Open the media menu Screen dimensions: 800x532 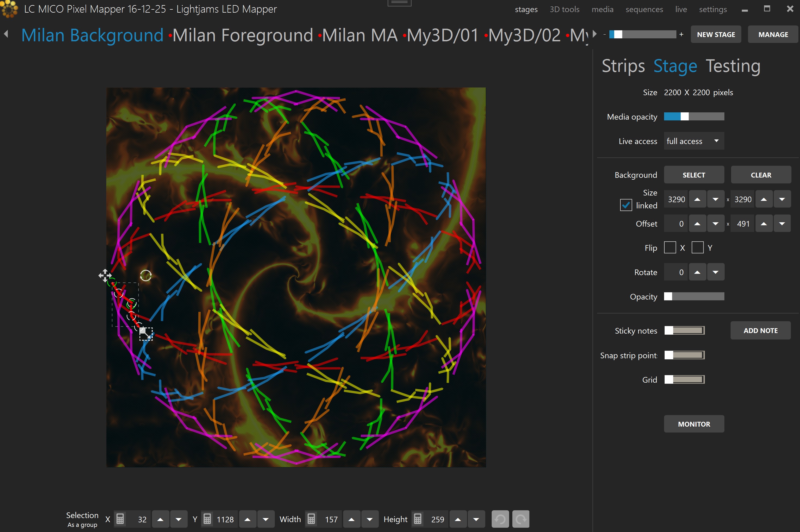(x=603, y=9)
